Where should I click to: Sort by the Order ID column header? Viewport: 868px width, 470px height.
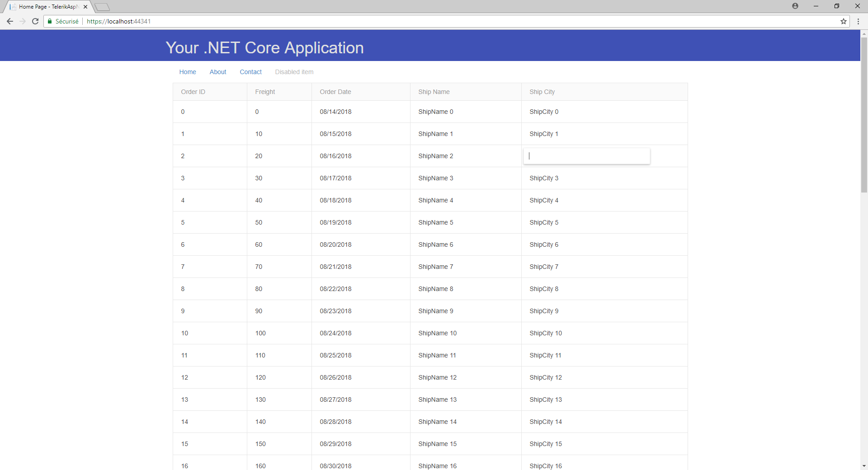(193, 92)
